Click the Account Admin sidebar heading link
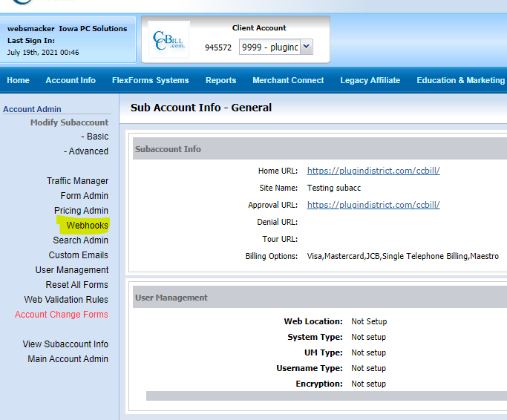 pyautogui.click(x=32, y=109)
